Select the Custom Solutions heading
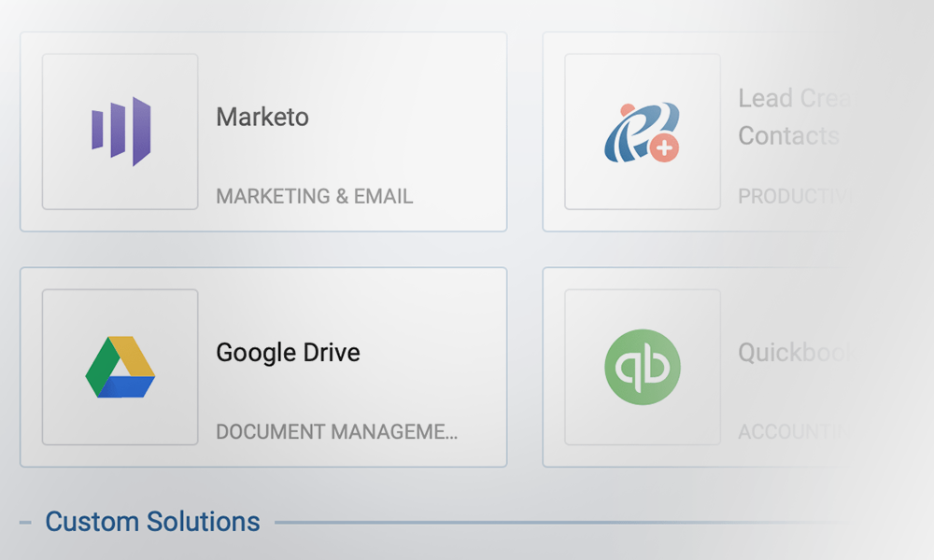Image resolution: width=934 pixels, height=560 pixels. tap(152, 522)
